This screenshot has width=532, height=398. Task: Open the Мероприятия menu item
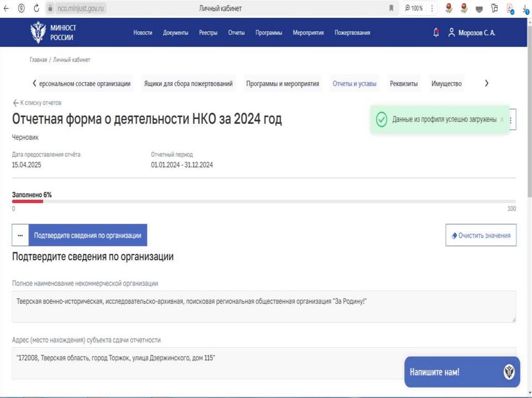tap(309, 33)
